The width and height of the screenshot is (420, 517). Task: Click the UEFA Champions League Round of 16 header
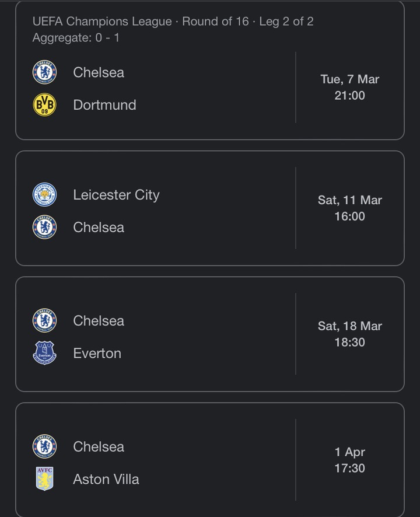(173, 22)
